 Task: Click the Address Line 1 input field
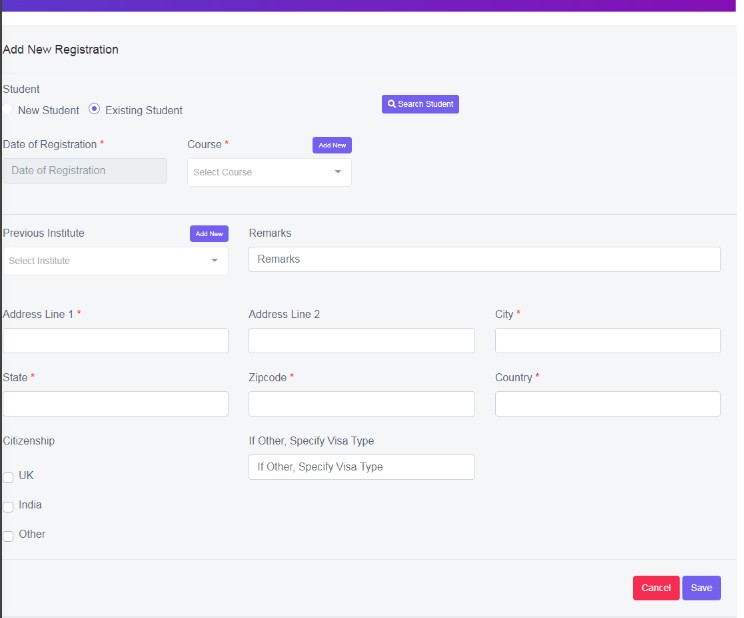click(116, 340)
